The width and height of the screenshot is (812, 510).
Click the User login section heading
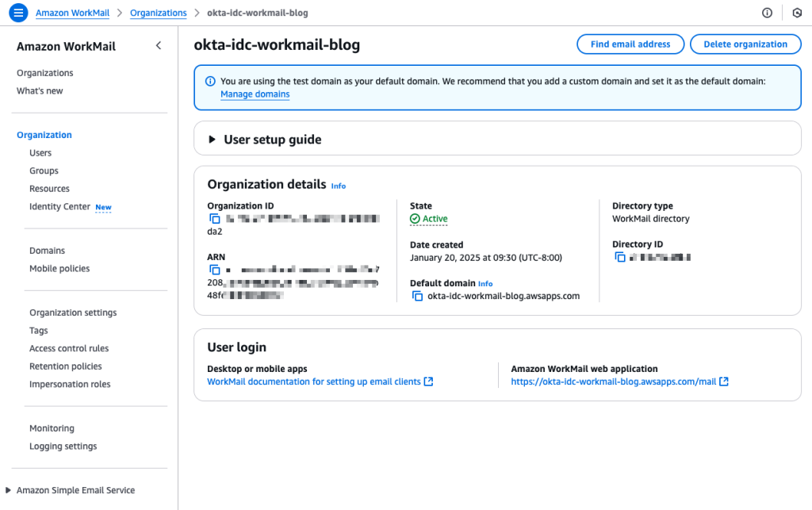tap(236, 347)
